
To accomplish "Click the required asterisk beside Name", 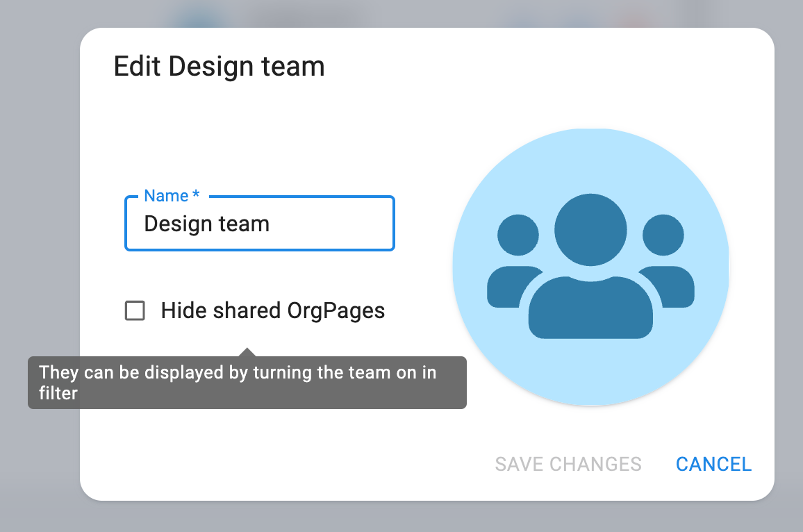I will point(196,196).
